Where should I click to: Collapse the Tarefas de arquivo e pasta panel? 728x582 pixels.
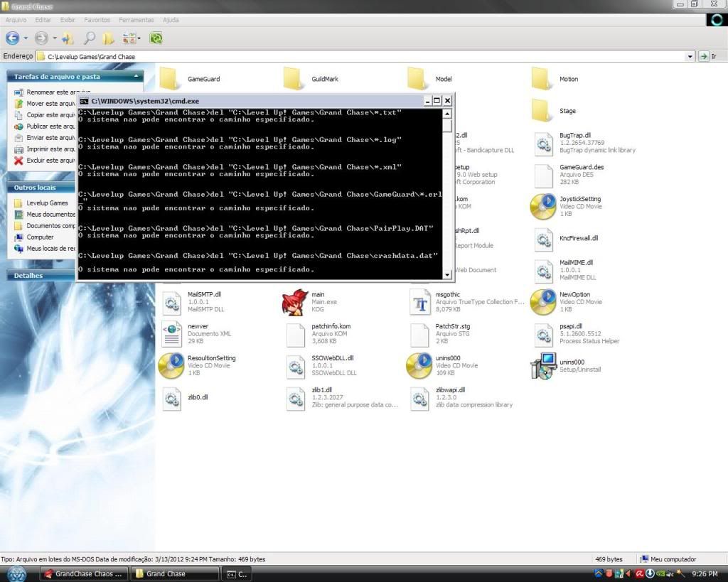[136, 76]
